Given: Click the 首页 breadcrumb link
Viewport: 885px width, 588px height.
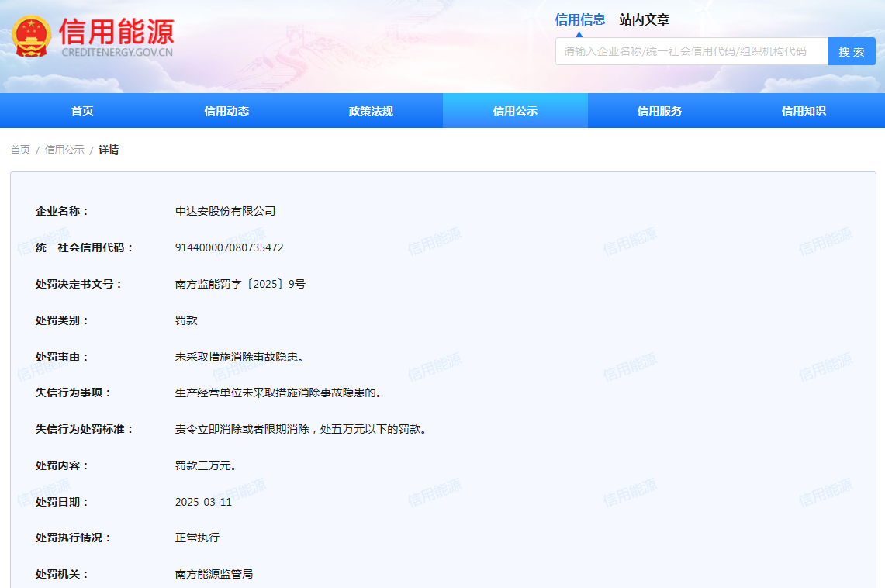Looking at the screenshot, I should 20,150.
